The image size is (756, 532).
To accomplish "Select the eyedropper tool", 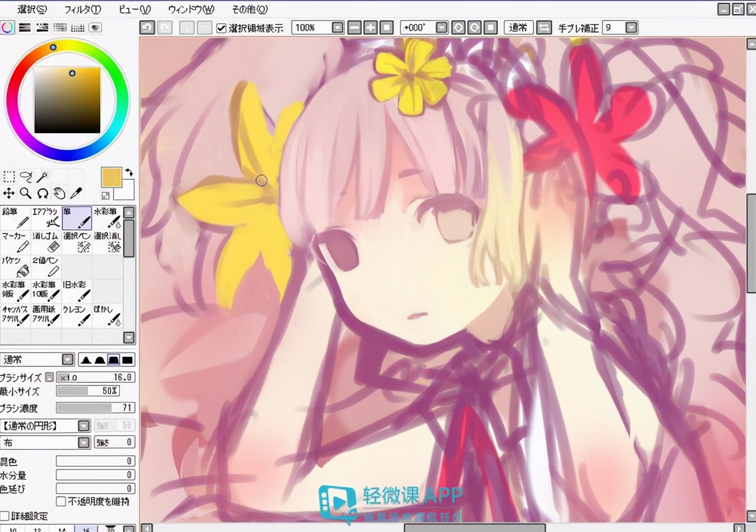I will pos(75,193).
